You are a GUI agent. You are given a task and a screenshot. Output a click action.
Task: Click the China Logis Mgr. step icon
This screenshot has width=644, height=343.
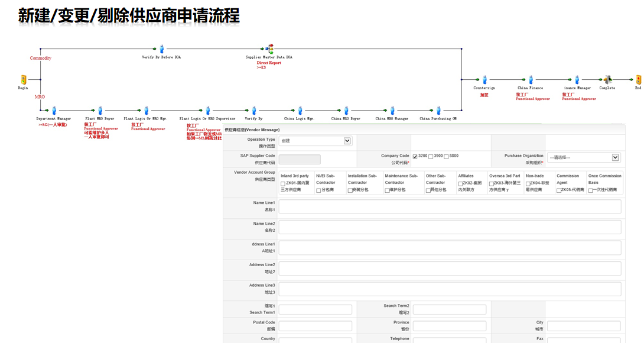click(x=300, y=110)
